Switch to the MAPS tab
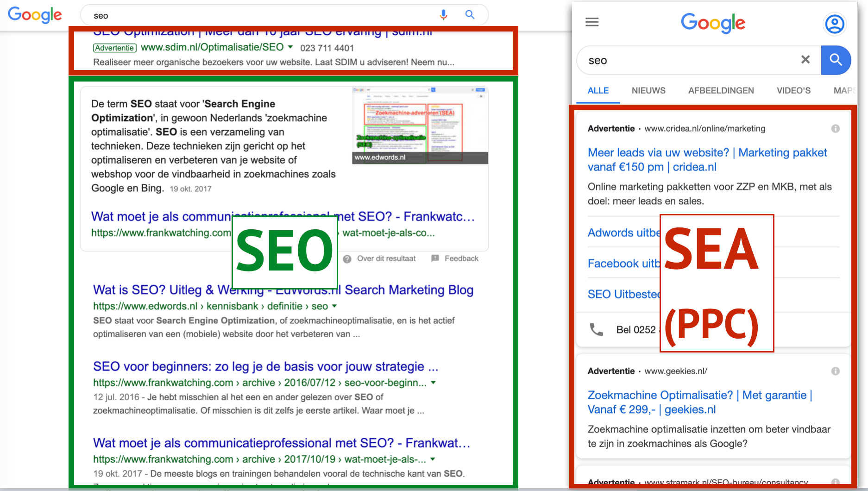The height and width of the screenshot is (491, 868). [x=844, y=91]
